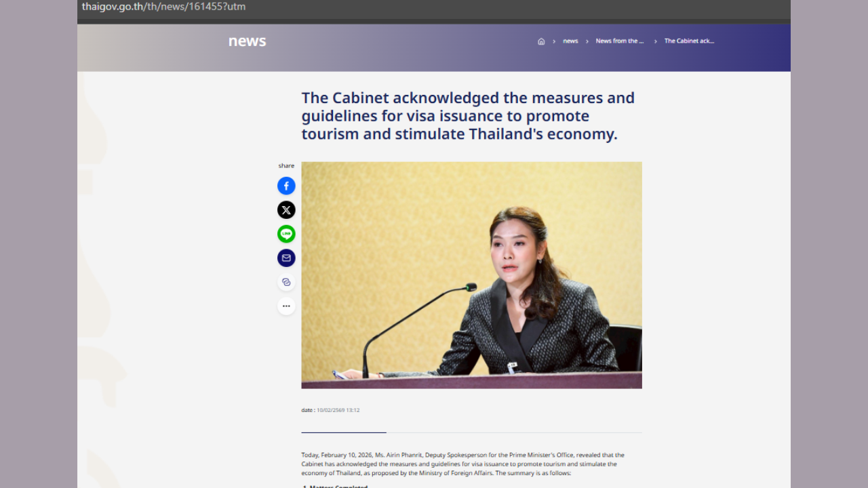Select 'The Cabinet ack...' breadcrumb item
The image size is (868, 488).
(x=689, y=41)
